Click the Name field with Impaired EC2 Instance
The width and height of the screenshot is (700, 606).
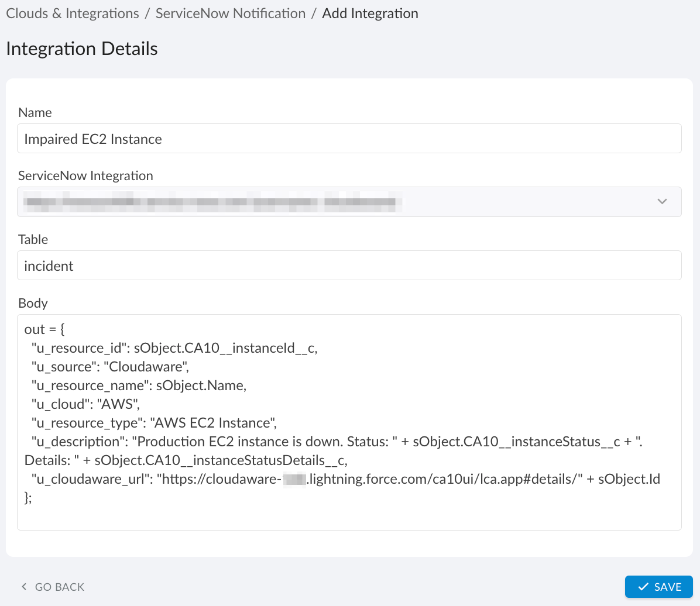[349, 139]
